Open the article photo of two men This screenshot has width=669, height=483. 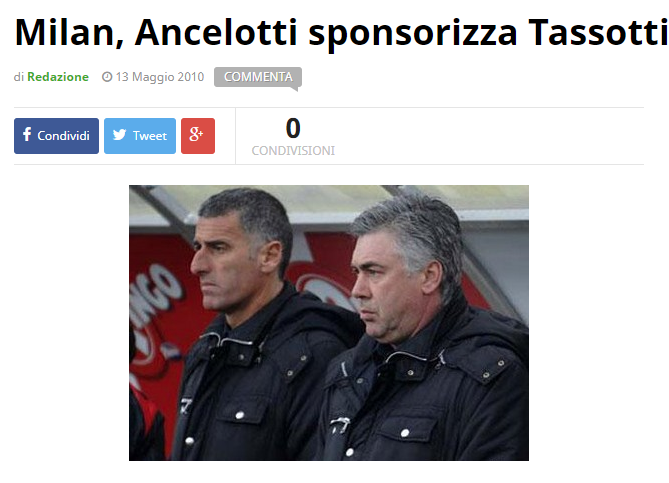point(329,323)
